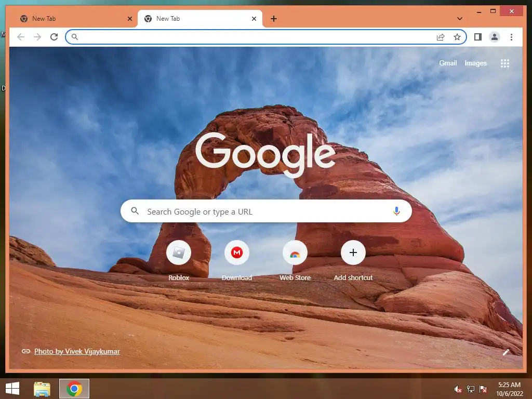
Task: Open a new tab with plus button
Action: tap(274, 19)
